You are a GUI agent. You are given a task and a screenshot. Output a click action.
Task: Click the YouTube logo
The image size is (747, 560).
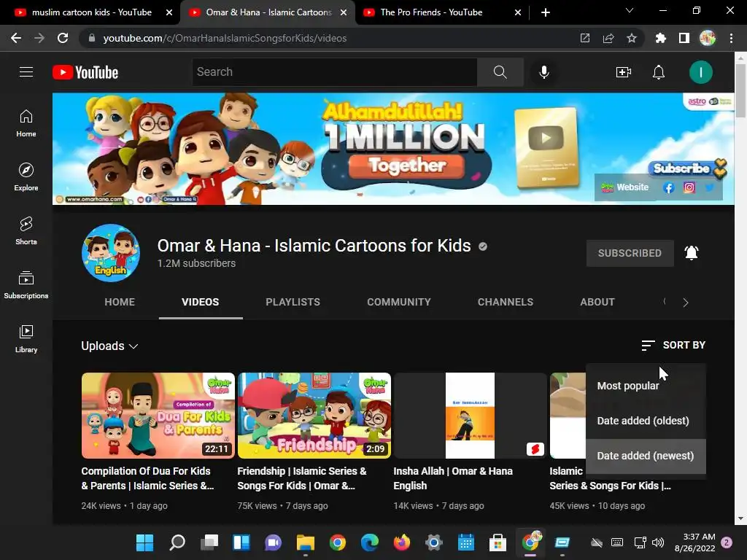point(85,72)
